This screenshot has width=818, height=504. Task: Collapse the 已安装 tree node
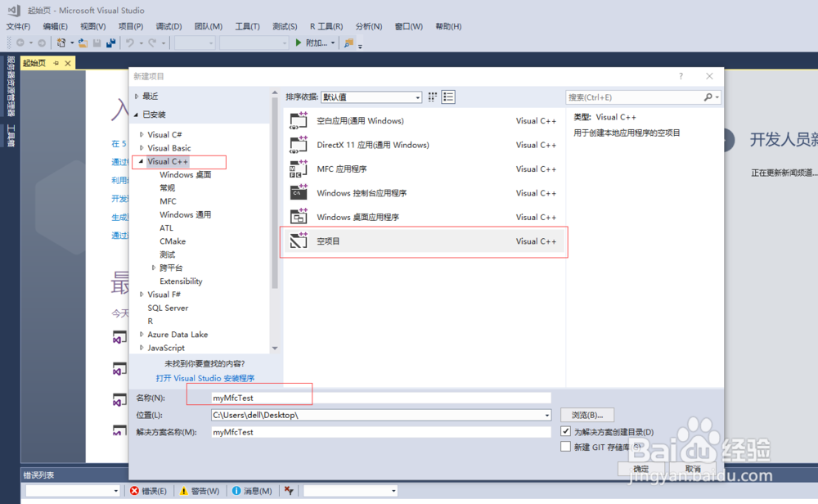[x=137, y=115]
